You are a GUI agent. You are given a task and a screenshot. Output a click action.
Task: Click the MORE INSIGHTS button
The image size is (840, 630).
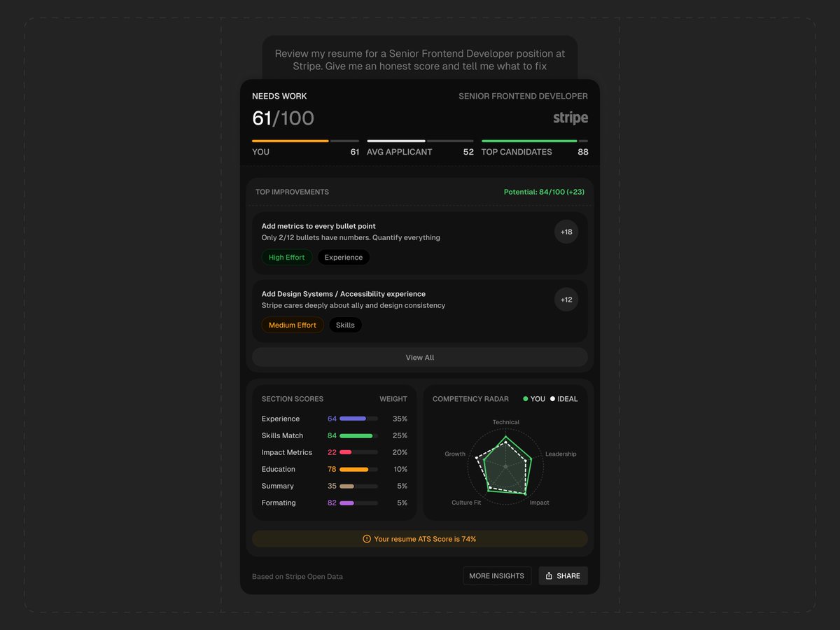tap(497, 575)
